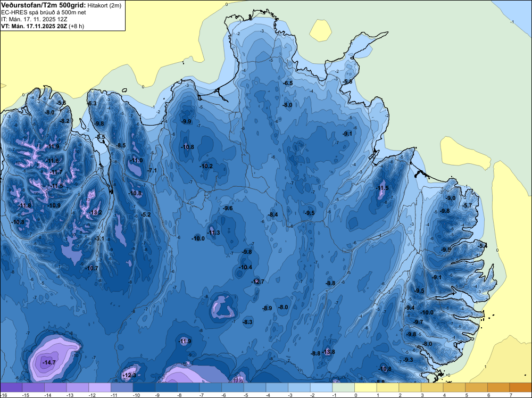Click the -10.4 temperature label
This screenshot has height=398, width=532.
point(245,267)
